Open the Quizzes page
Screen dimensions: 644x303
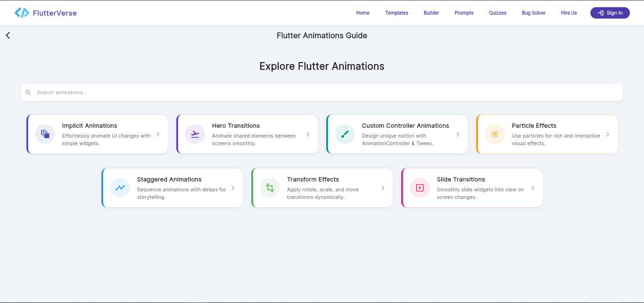(497, 13)
